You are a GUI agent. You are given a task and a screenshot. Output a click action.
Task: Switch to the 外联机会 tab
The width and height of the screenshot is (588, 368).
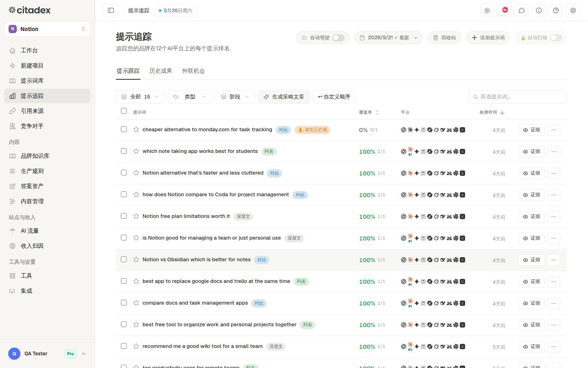tap(194, 71)
